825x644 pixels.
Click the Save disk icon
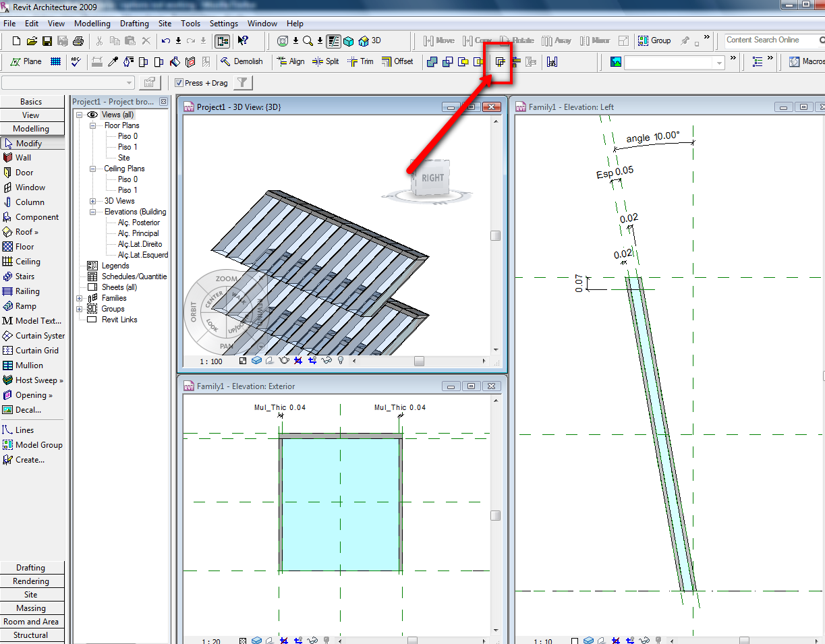pyautogui.click(x=47, y=41)
